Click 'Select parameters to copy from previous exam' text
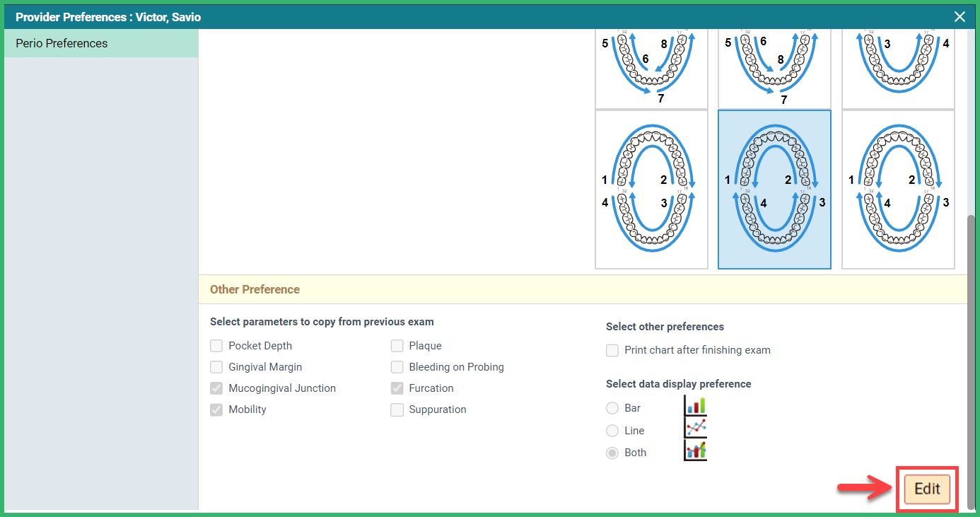 tap(322, 322)
